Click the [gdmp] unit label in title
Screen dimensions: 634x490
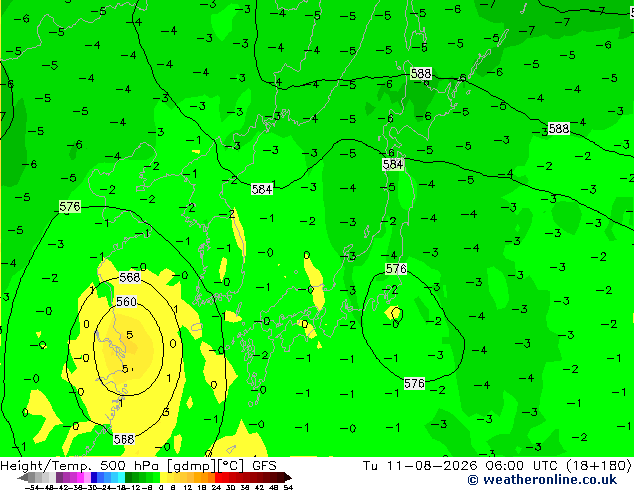click(x=192, y=466)
